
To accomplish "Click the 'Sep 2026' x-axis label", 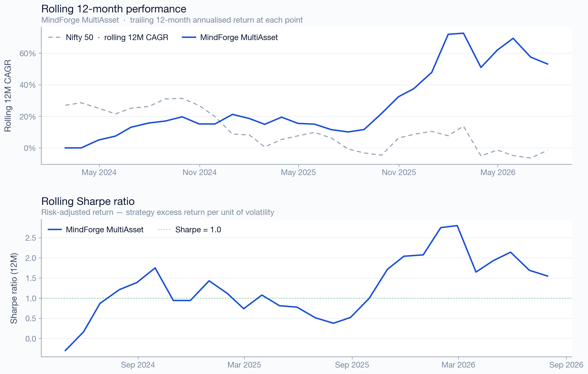I will click(566, 365).
